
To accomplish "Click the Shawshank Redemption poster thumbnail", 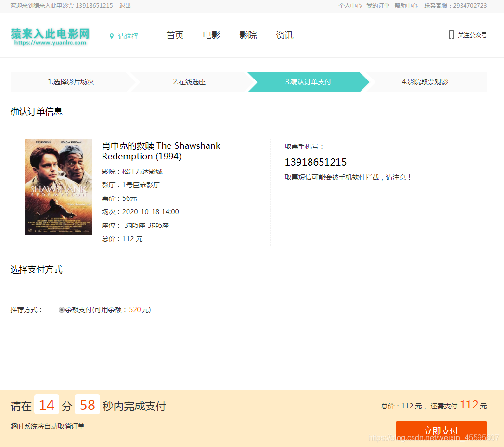I will (x=59, y=187).
